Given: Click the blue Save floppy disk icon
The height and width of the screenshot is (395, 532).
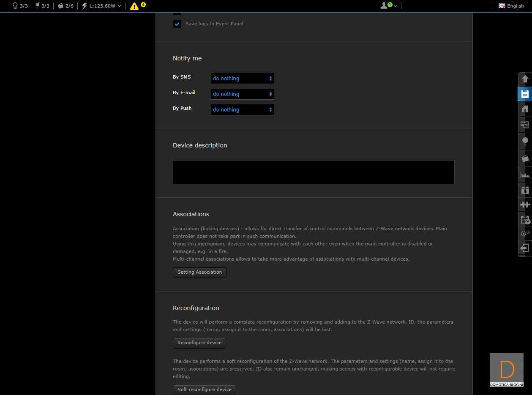Looking at the screenshot, I should pos(525,94).
